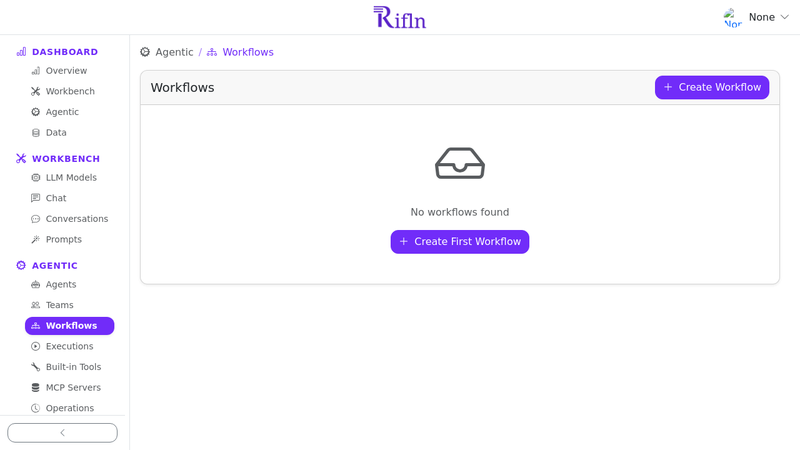
Task: Open the Chat page
Action: 56,198
